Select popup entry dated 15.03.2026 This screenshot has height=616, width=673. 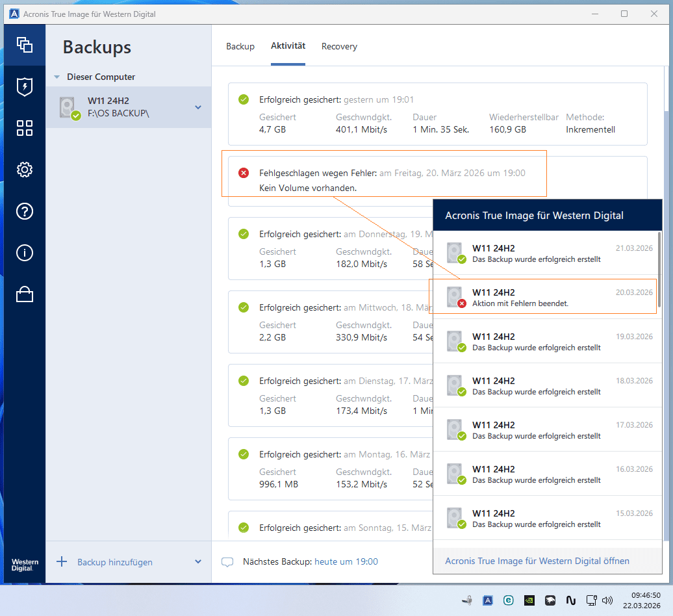(x=546, y=519)
